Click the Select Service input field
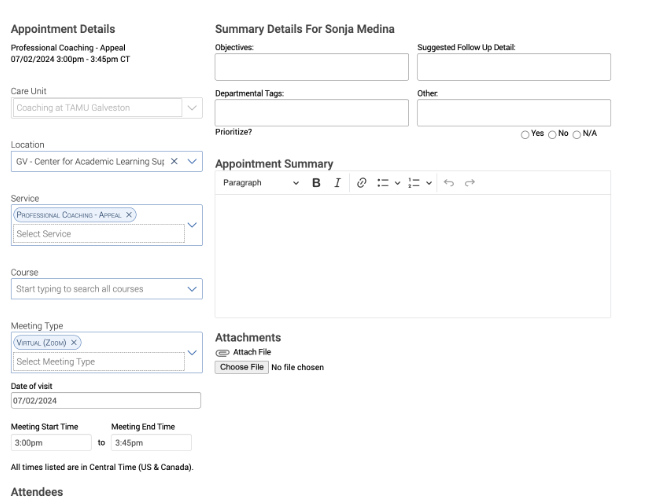 click(99, 233)
